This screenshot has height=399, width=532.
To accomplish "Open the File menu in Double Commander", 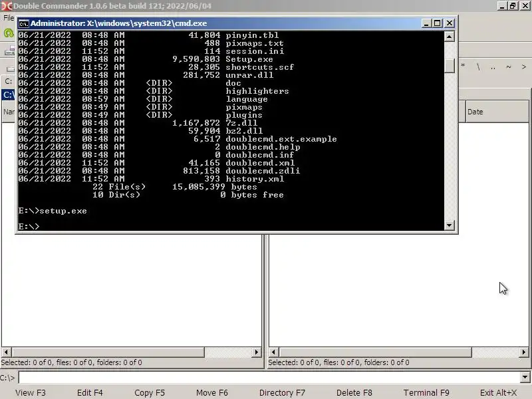I will click(x=9, y=18).
